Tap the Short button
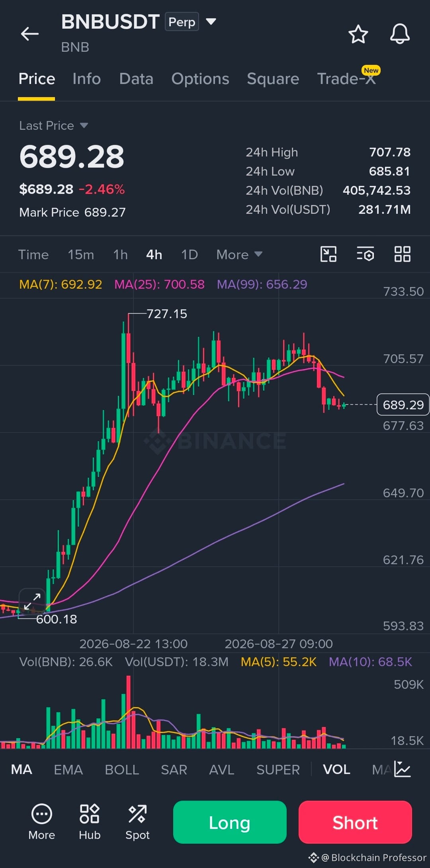Image resolution: width=430 pixels, height=868 pixels. pyautogui.click(x=355, y=822)
